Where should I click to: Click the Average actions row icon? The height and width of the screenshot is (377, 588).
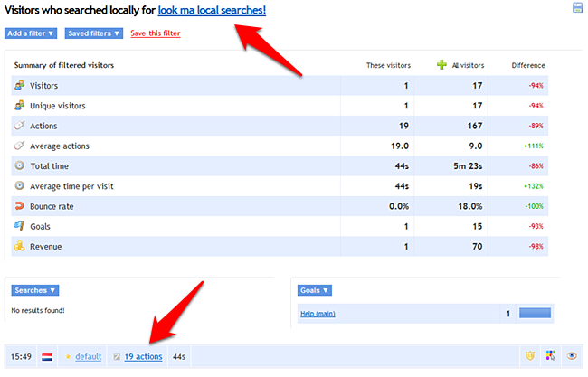click(x=20, y=146)
